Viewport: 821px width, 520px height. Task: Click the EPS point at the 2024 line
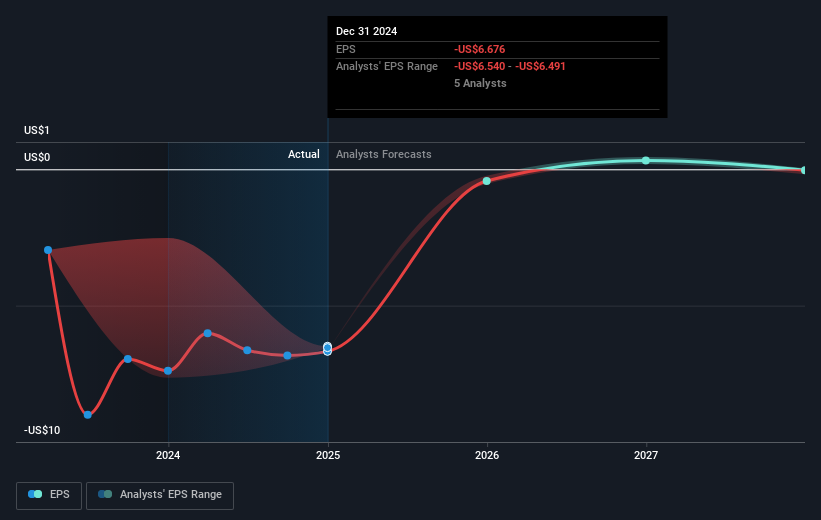click(168, 371)
